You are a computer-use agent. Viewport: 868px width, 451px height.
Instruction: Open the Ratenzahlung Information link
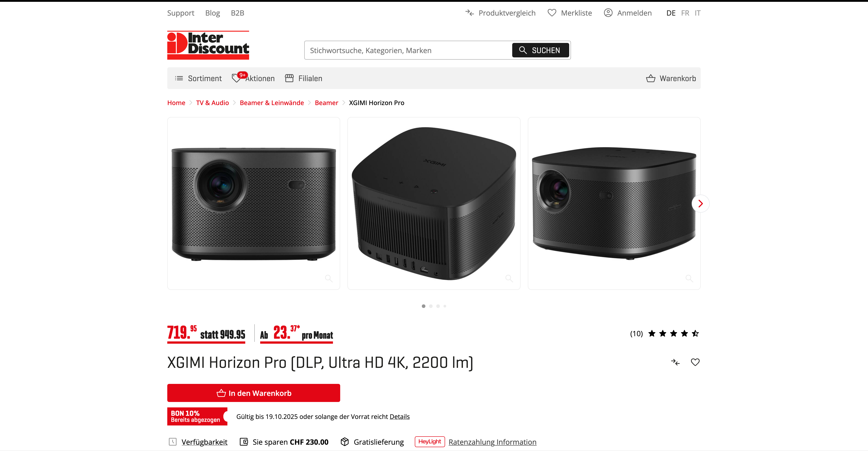tap(492, 442)
